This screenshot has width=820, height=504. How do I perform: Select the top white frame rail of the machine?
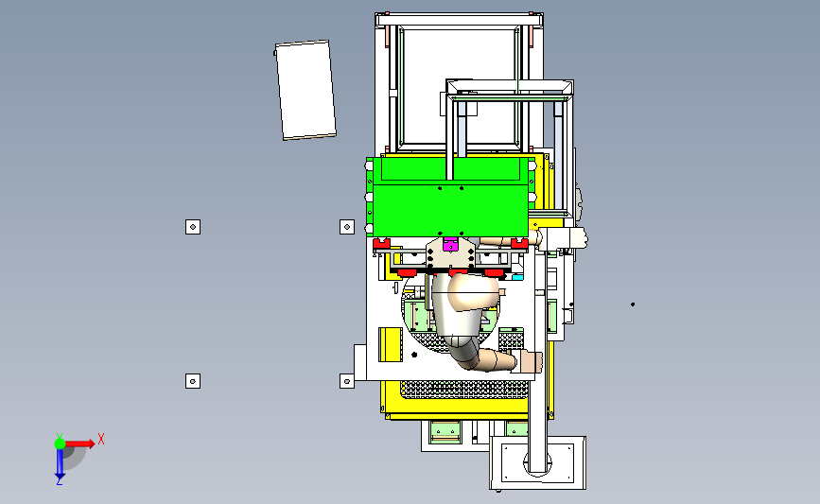click(x=459, y=21)
